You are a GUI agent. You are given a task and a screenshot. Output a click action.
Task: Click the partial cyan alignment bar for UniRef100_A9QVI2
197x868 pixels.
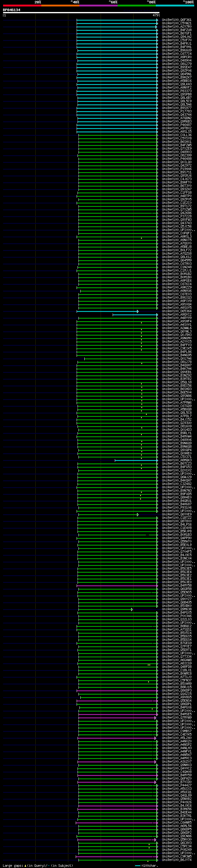[x=135, y=315]
